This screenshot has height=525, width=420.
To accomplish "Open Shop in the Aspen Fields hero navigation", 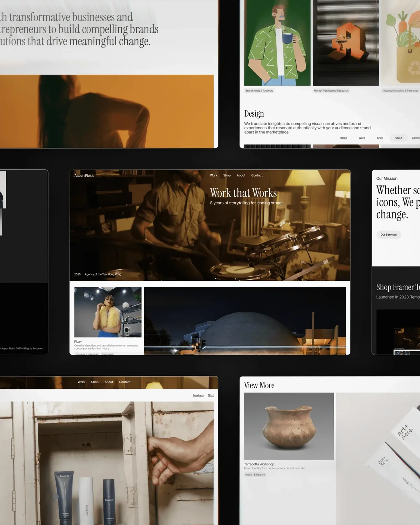I will [x=227, y=175].
